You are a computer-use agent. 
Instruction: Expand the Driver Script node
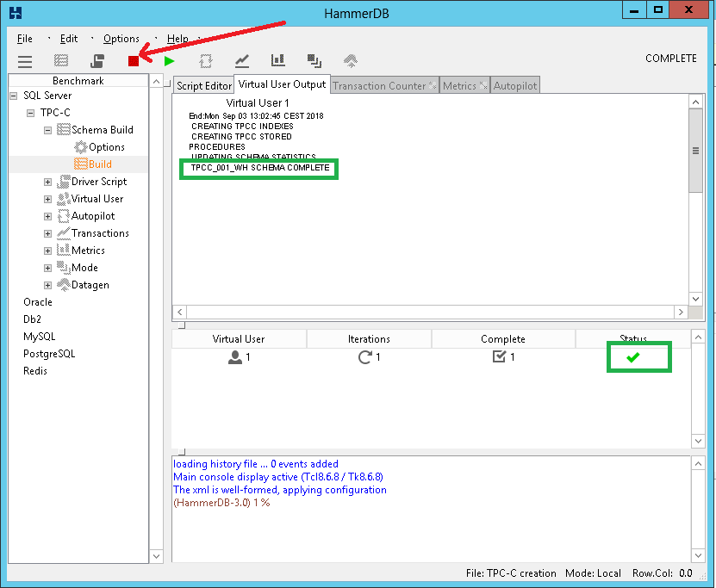48,182
